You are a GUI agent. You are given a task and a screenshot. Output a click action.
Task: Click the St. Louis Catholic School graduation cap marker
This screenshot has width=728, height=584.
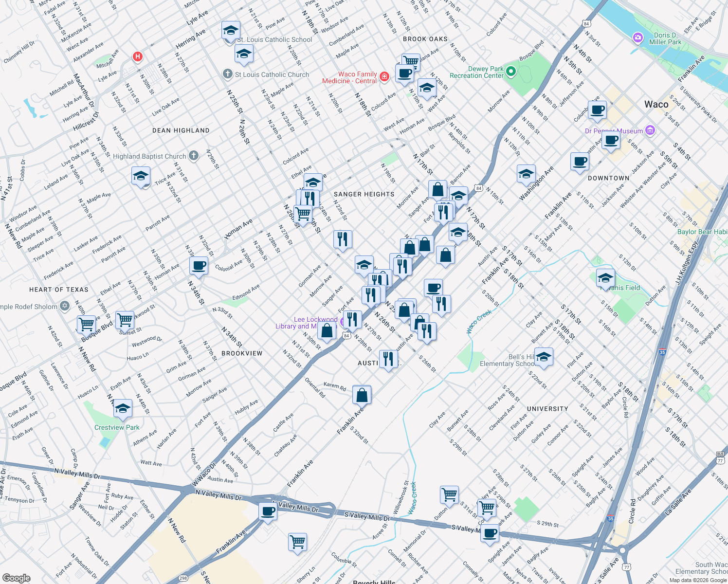pos(231,30)
